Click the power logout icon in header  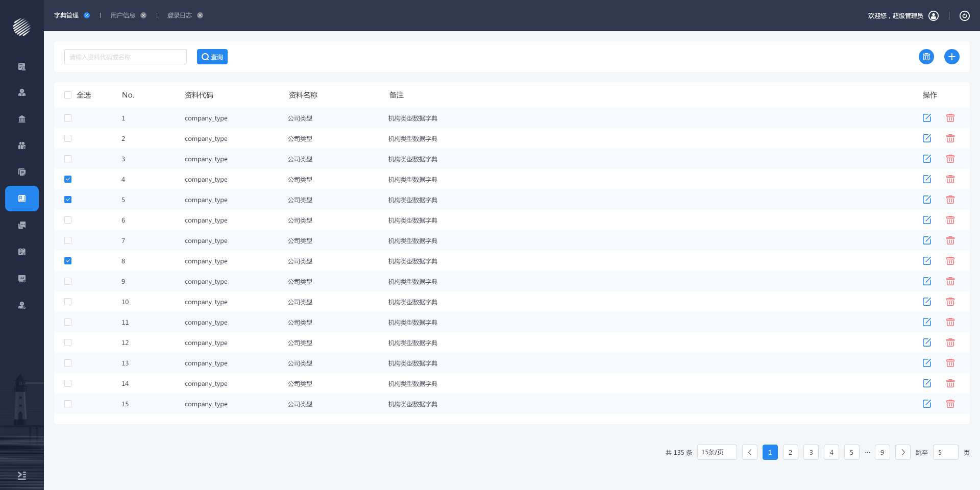pos(964,16)
